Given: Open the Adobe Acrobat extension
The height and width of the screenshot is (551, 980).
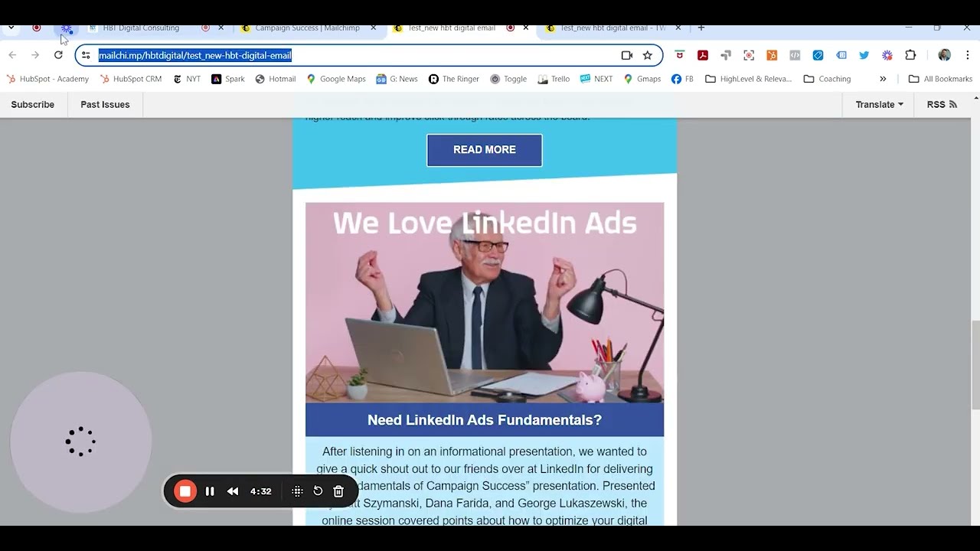Looking at the screenshot, I should click(703, 55).
